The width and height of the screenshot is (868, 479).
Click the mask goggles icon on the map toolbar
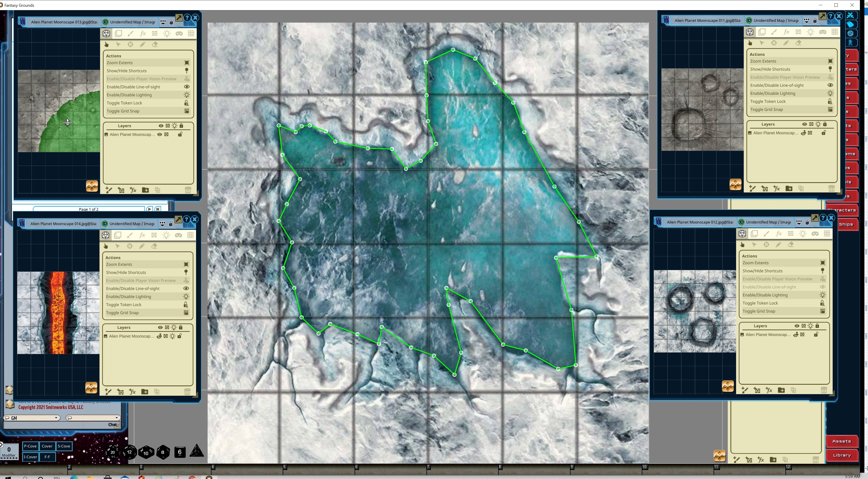coord(179,33)
